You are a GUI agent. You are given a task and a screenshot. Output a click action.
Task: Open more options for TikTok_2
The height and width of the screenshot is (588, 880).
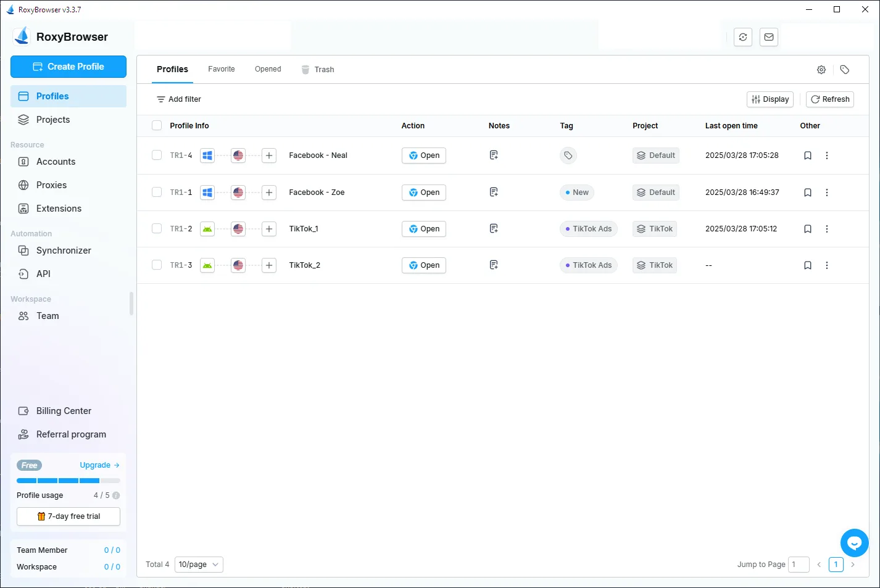(x=827, y=265)
